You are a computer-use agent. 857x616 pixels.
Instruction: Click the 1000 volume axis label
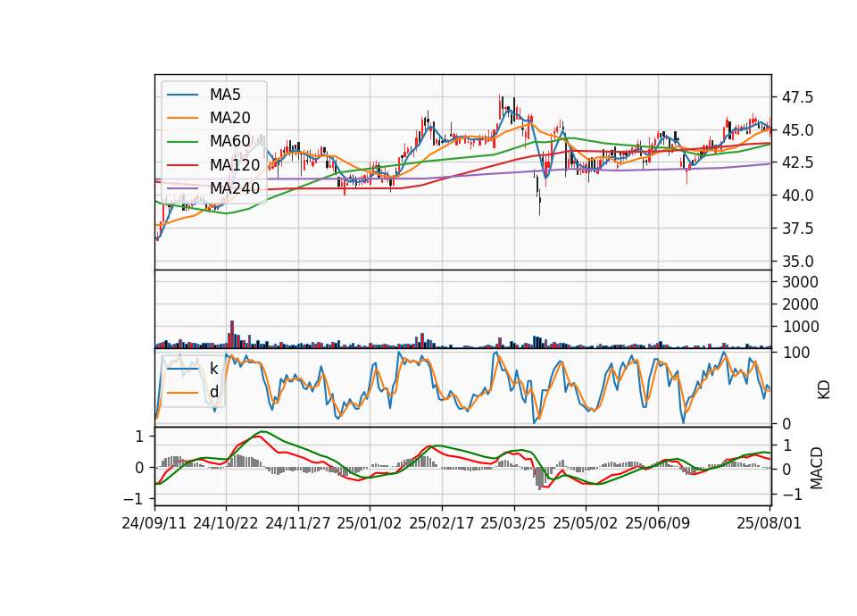coord(800,327)
